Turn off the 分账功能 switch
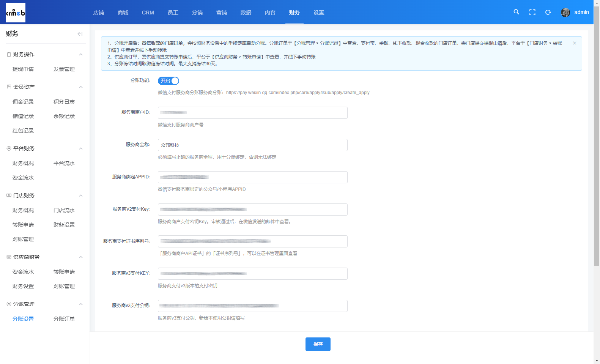The height and width of the screenshot is (364, 600). (168, 81)
